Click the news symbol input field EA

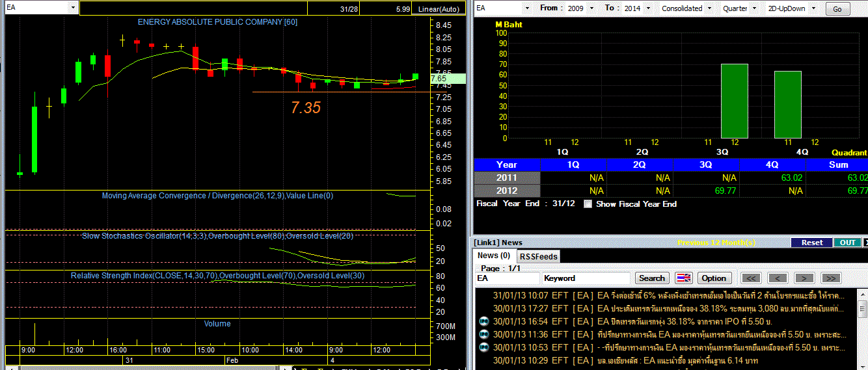(507, 278)
